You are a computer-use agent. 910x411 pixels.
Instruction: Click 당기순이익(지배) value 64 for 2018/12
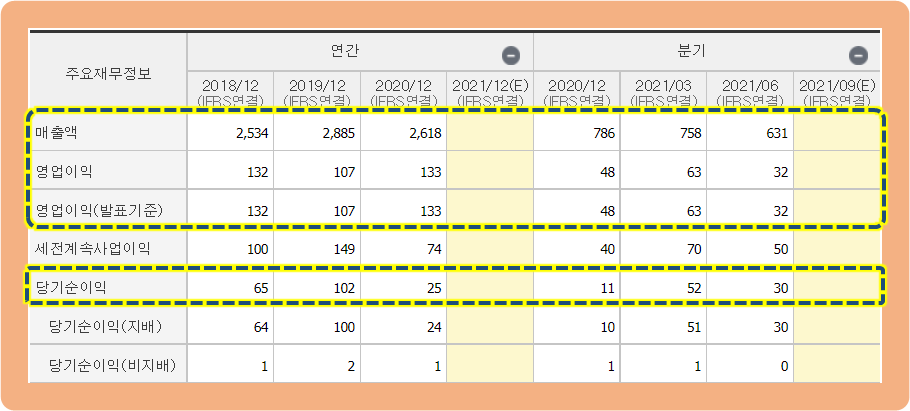(x=261, y=327)
